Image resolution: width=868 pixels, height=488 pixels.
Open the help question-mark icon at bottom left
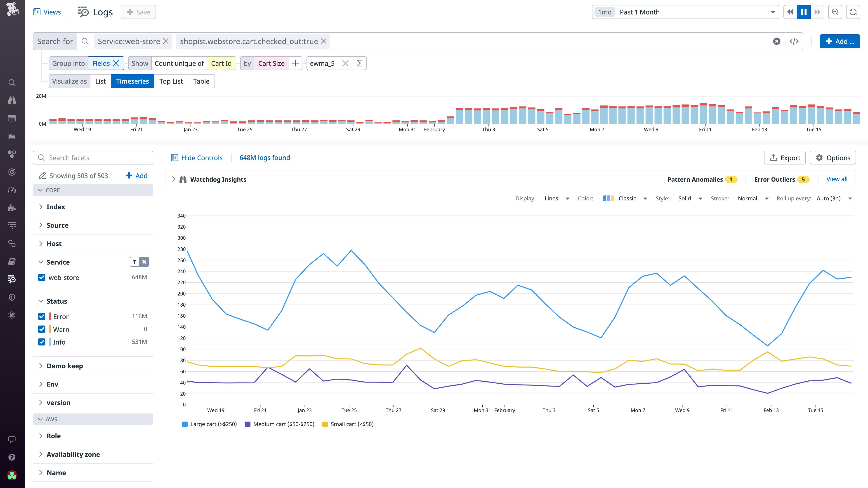click(x=12, y=457)
